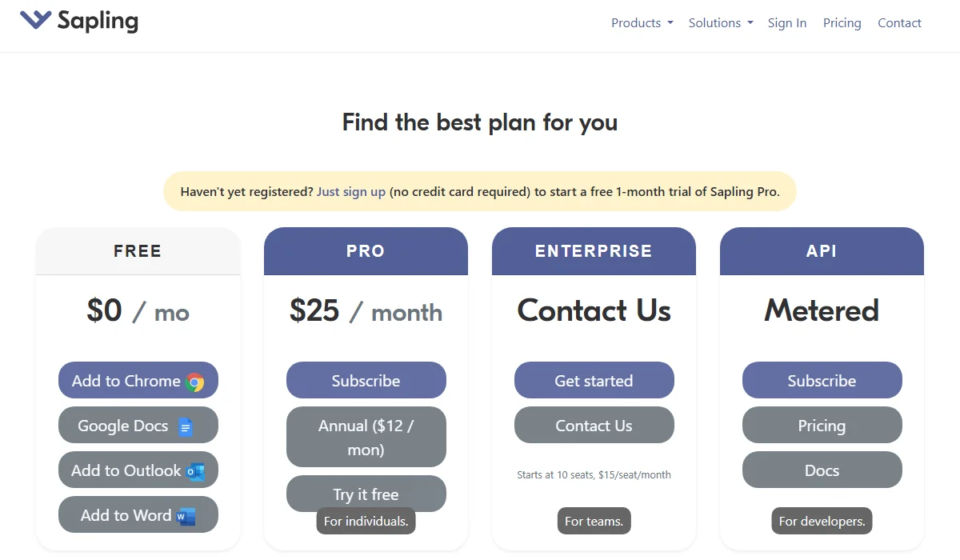Screen dimensions: 960x560
Task: Click the Google Docs document icon
Action: click(x=186, y=425)
